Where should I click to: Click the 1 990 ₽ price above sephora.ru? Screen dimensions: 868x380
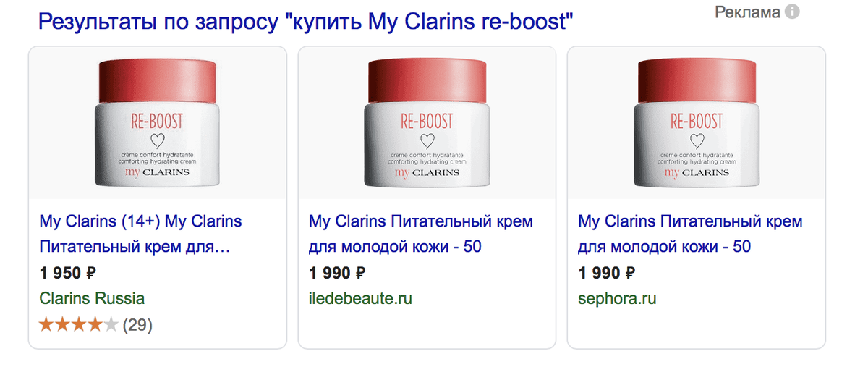(x=608, y=274)
